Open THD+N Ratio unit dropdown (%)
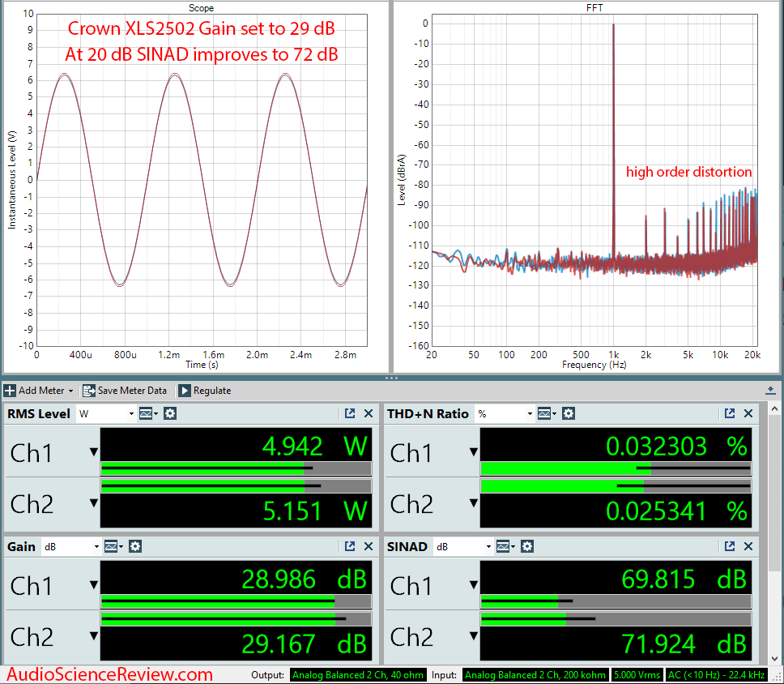 pyautogui.click(x=504, y=414)
